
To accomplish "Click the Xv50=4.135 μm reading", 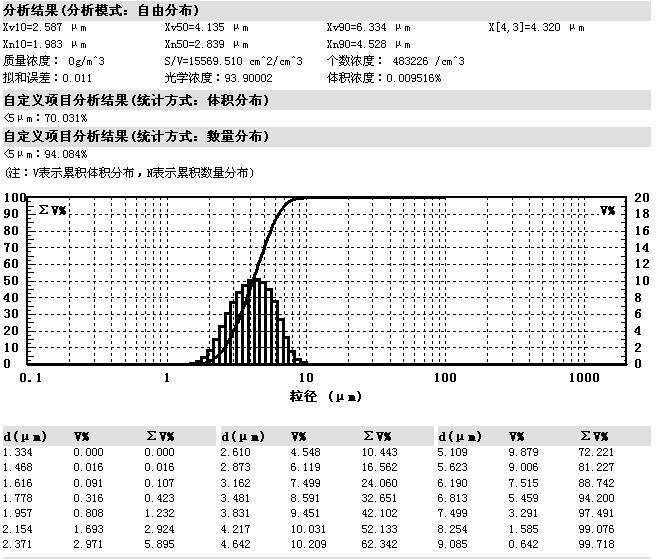I will coord(203,28).
